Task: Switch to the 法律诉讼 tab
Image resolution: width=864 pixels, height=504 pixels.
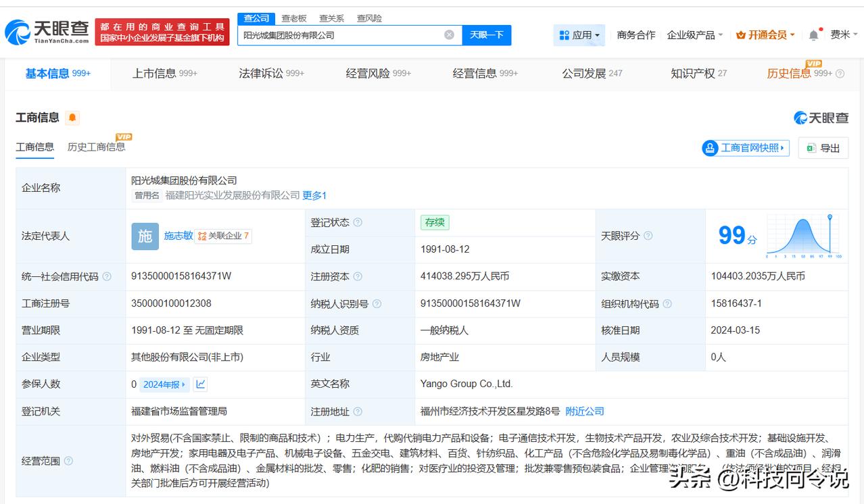Action: [271, 74]
